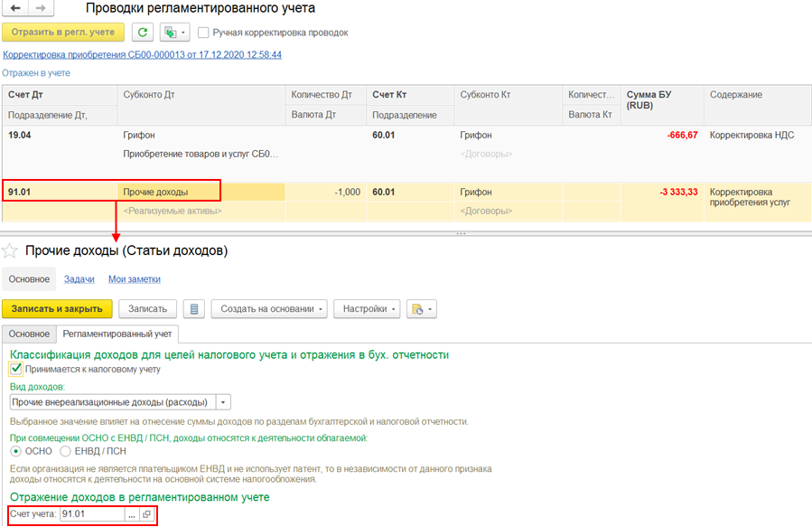The height and width of the screenshot is (527, 812).
Task: Switch to the Основное form tab
Action: [x=29, y=334]
